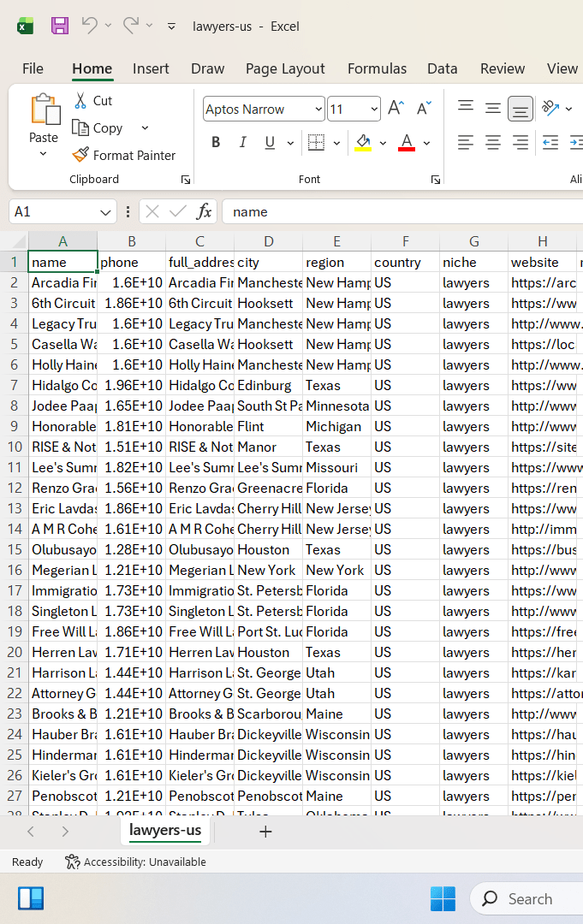Select column B header
The height and width of the screenshot is (924, 583).
[x=132, y=241]
